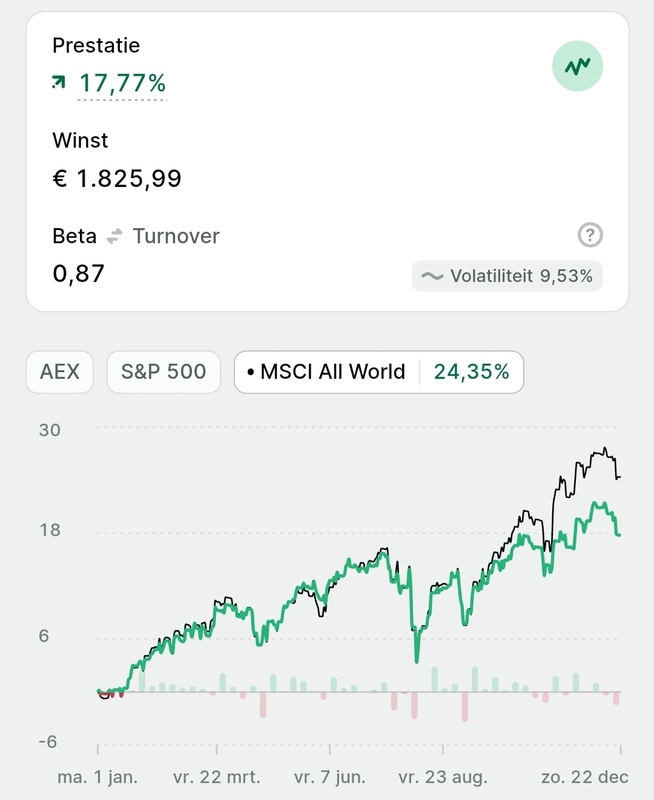
Task: Click the underlined 17,77% performance value
Action: click(x=122, y=84)
